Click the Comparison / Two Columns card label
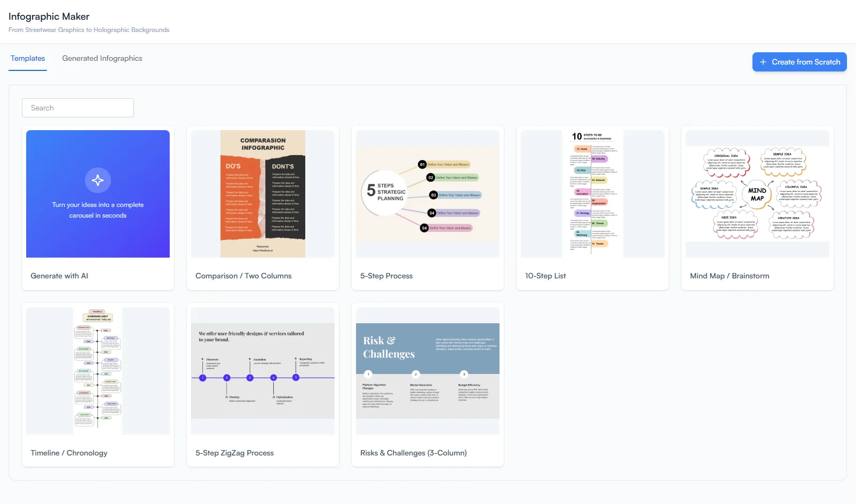Image resolution: width=856 pixels, height=504 pixels. point(243,276)
